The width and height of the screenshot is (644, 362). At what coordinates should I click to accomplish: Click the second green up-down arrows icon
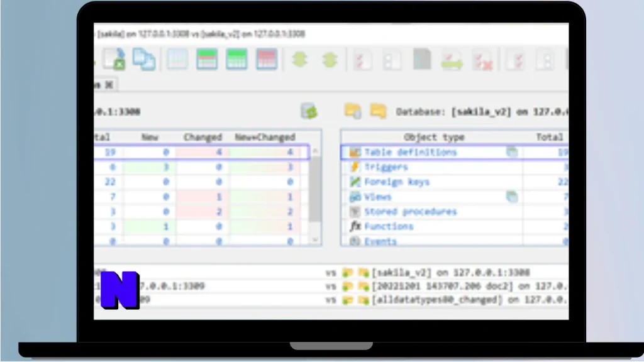[x=330, y=60]
